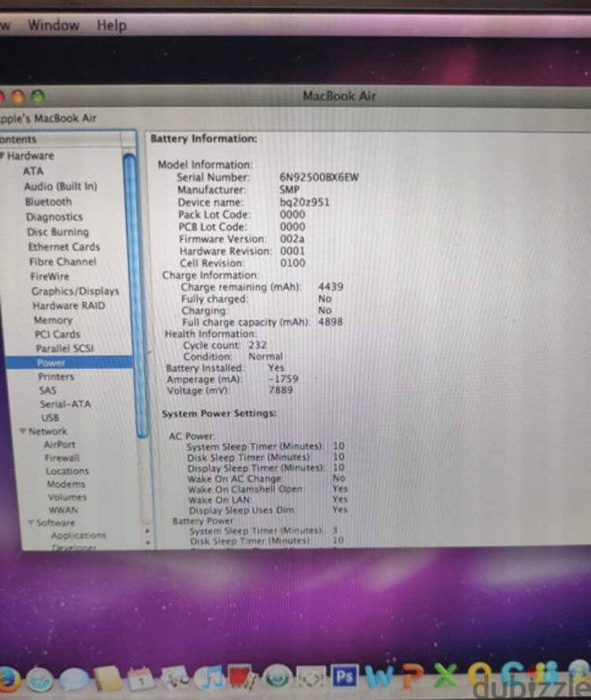This screenshot has width=591, height=700.
Task: Click the Contents column header
Action: pos(61,139)
